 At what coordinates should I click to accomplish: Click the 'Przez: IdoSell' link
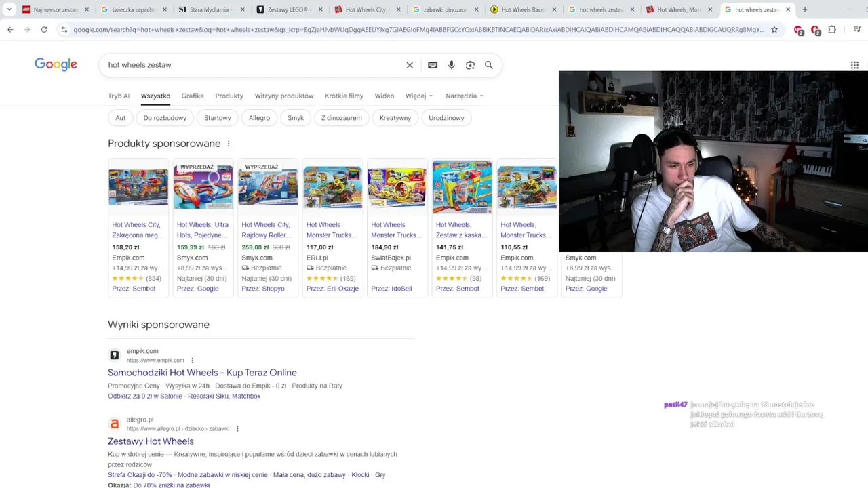[x=391, y=289]
